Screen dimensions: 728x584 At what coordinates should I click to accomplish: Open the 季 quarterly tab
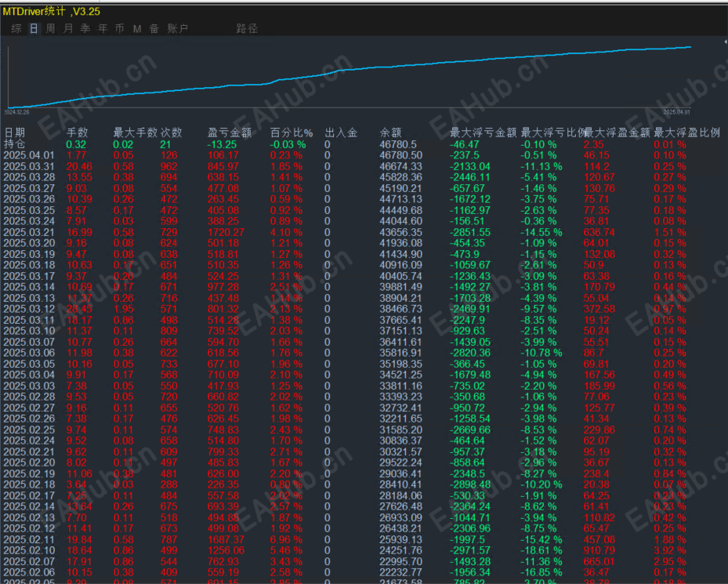85,29
